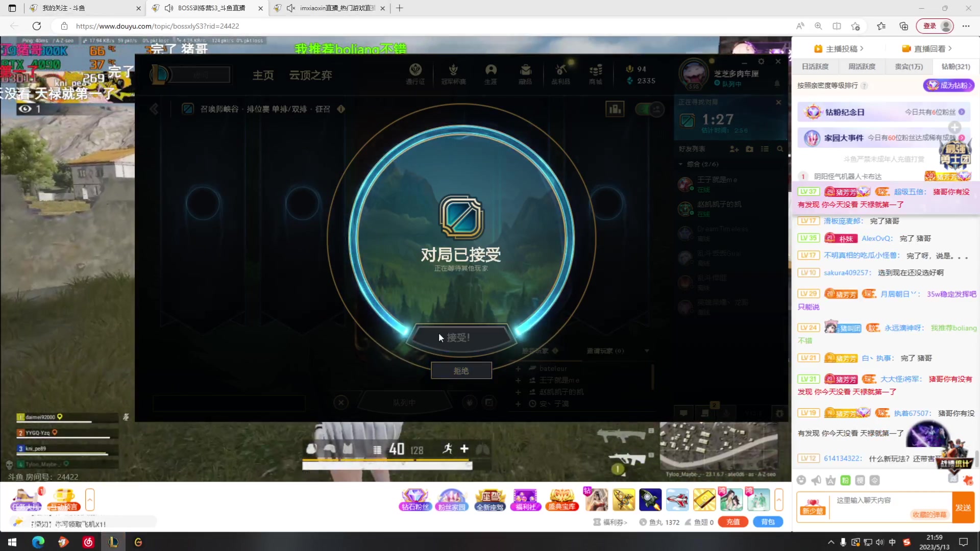This screenshot has height=551, width=980.
Task: Open 收藏的弹幕 saved danmaku
Action: 929,514
